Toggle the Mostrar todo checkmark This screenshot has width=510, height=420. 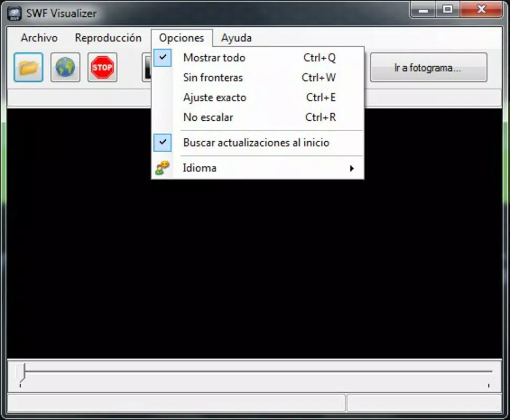click(x=162, y=58)
